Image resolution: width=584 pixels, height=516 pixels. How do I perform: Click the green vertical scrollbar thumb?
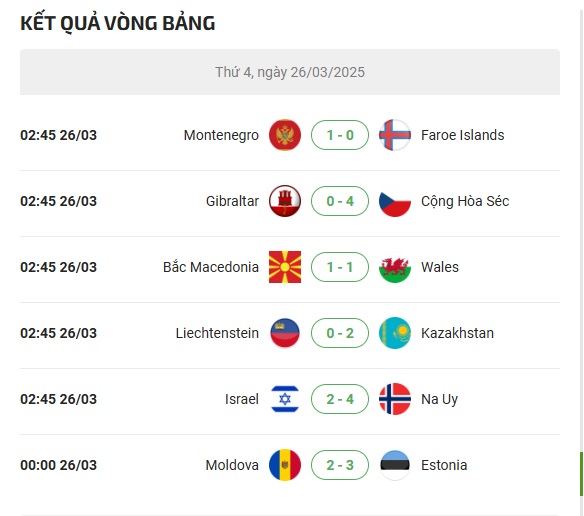[581, 474]
